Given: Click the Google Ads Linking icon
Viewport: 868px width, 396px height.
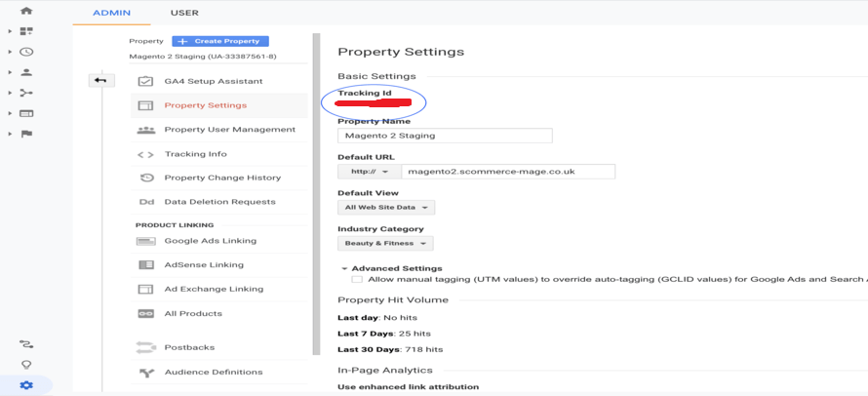Looking at the screenshot, I should coord(145,241).
